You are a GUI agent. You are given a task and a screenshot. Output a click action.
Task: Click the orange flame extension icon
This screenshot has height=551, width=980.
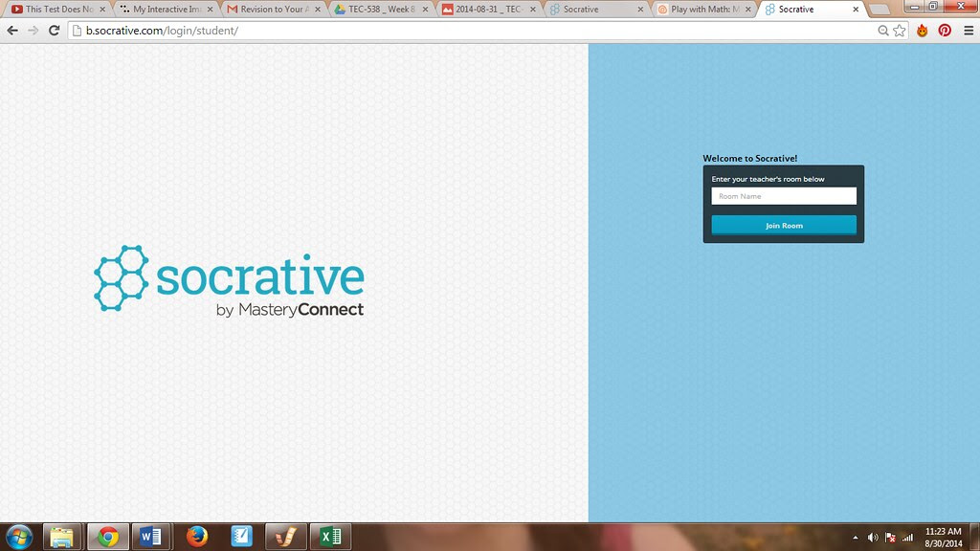(x=923, y=31)
